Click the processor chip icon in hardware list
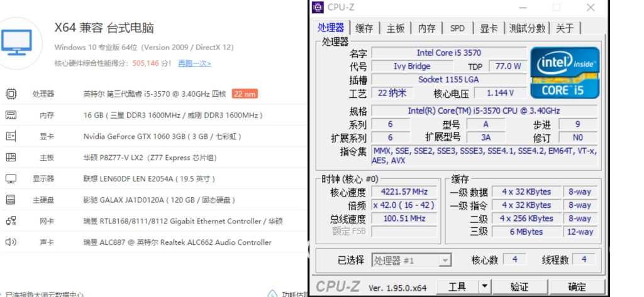Screen dimensions: 644x297 click(11, 94)
